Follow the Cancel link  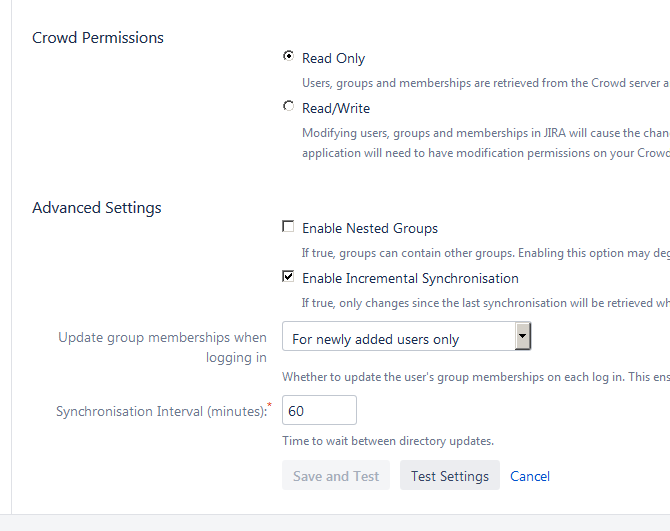(530, 476)
